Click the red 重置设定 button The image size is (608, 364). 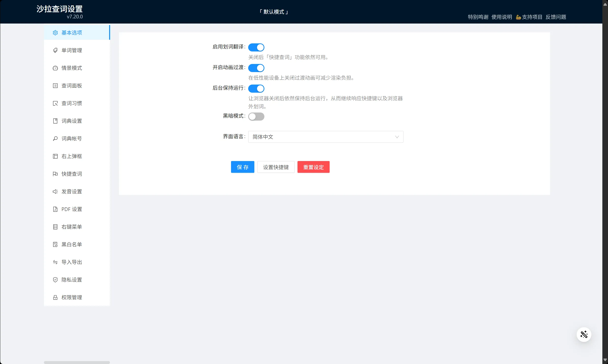[x=313, y=167]
